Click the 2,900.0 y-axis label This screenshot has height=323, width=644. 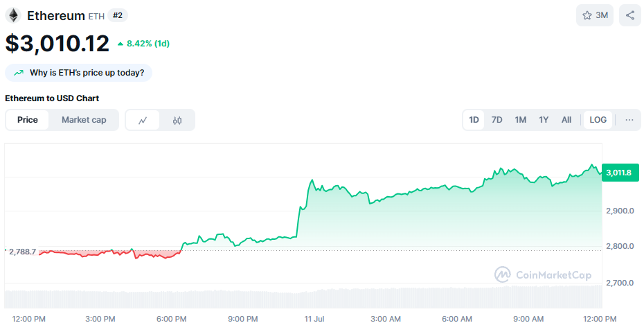[620, 211]
